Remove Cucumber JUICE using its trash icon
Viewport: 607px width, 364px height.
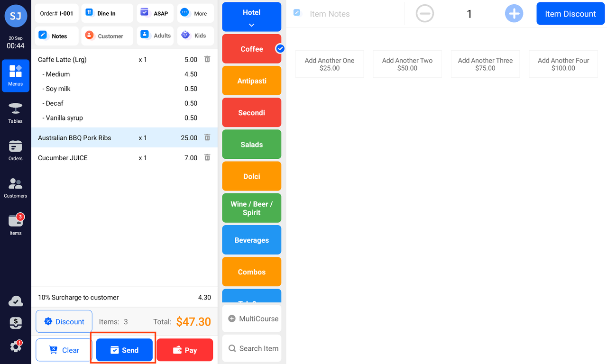(207, 157)
